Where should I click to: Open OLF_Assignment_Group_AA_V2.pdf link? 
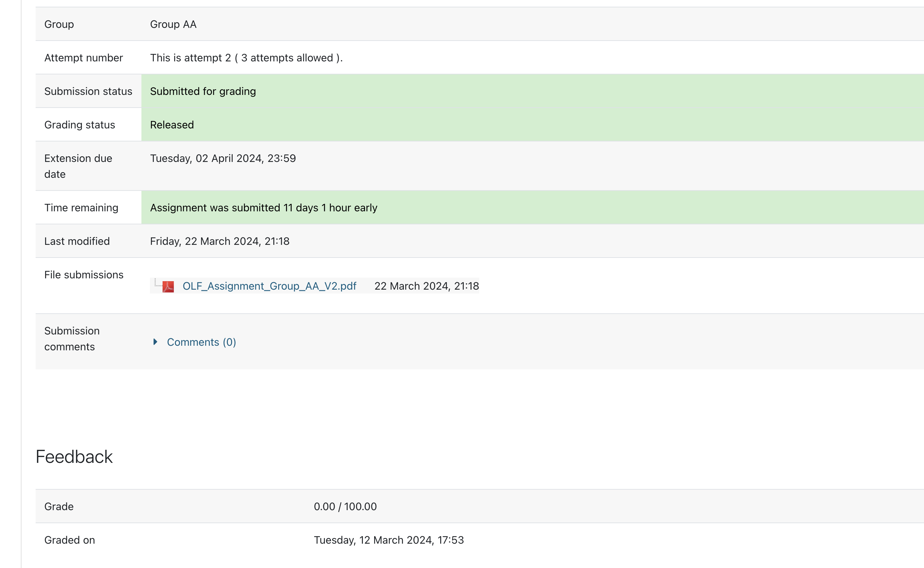pyautogui.click(x=269, y=286)
